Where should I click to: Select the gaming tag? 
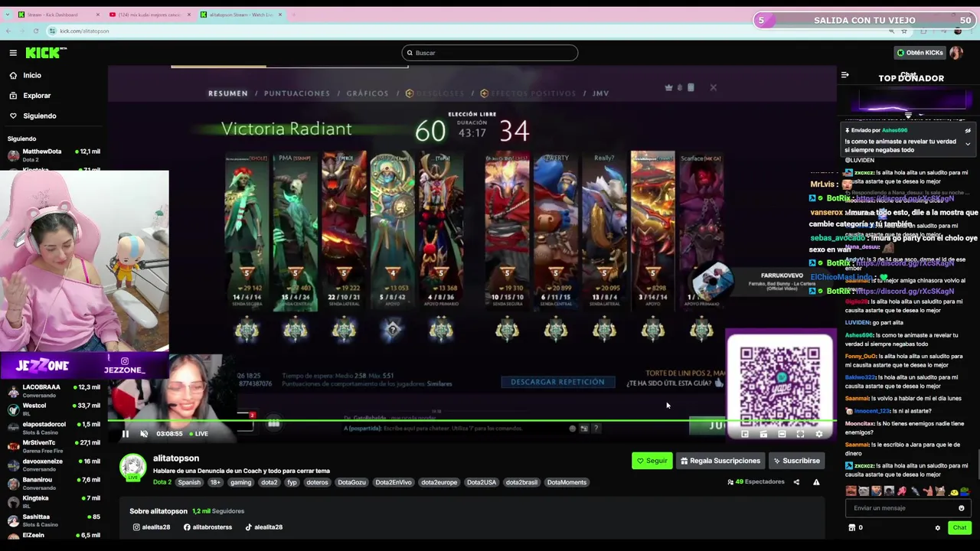(x=240, y=482)
